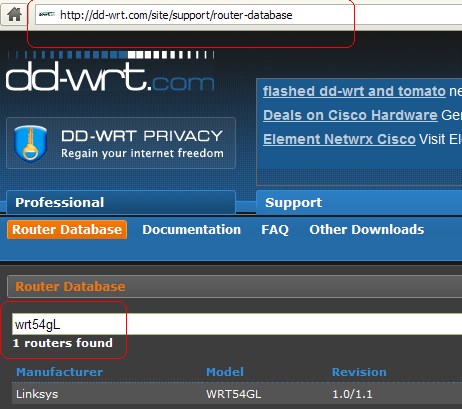Open the FAQ submenu item

(275, 229)
